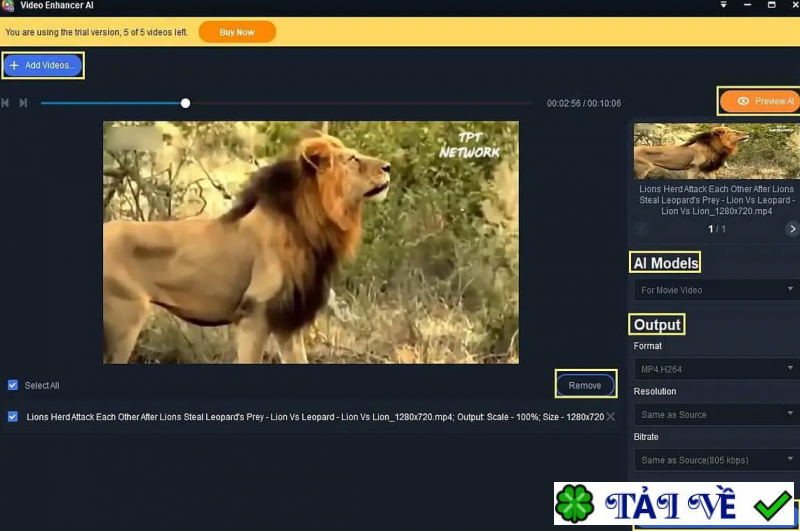Image resolution: width=800 pixels, height=531 pixels.
Task: Expand the Format MP4 H264 dropdown
Action: 716,369
